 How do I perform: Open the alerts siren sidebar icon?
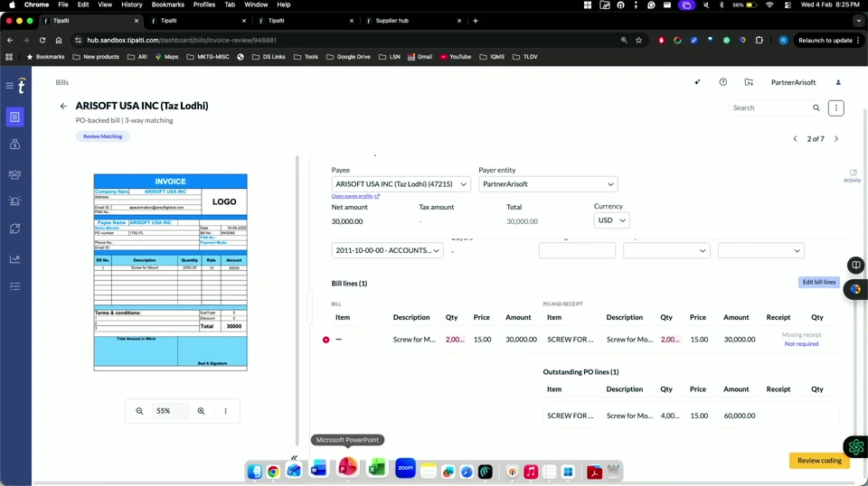pos(15,201)
